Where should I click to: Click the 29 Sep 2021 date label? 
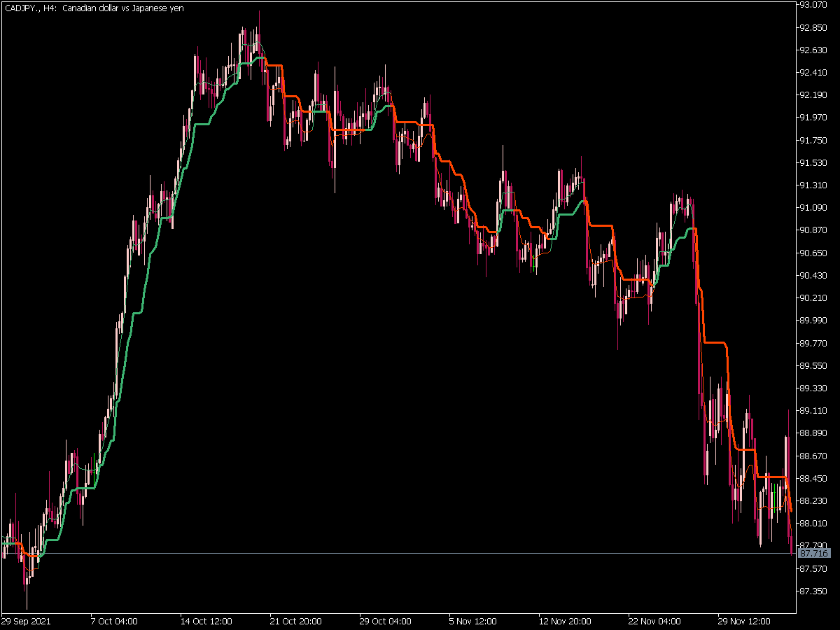click(x=26, y=621)
